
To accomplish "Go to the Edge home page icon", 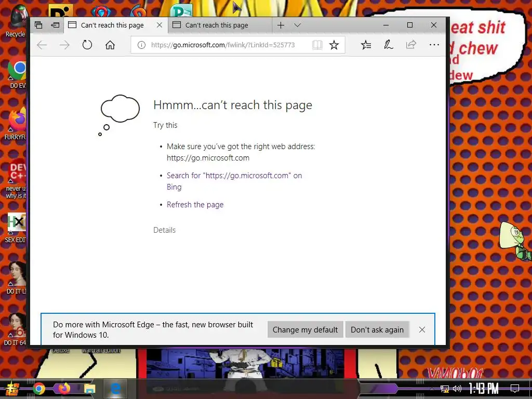I will 110,45.
